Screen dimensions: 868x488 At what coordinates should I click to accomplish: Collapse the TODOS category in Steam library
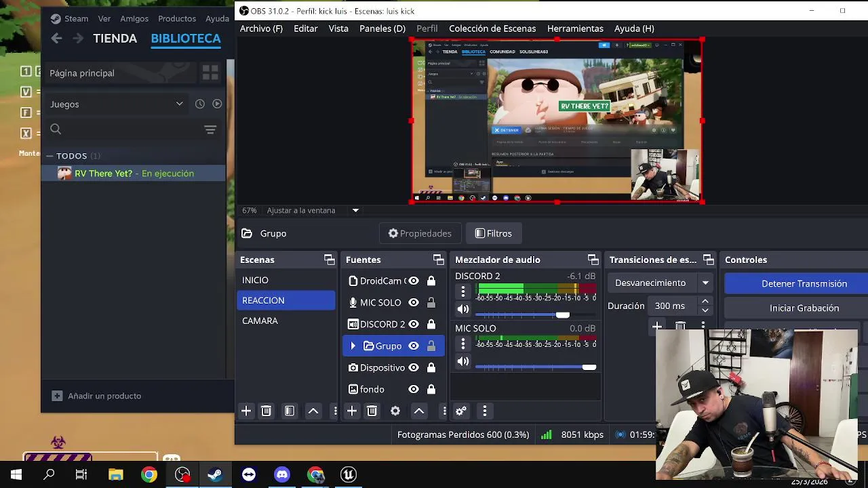[50, 156]
